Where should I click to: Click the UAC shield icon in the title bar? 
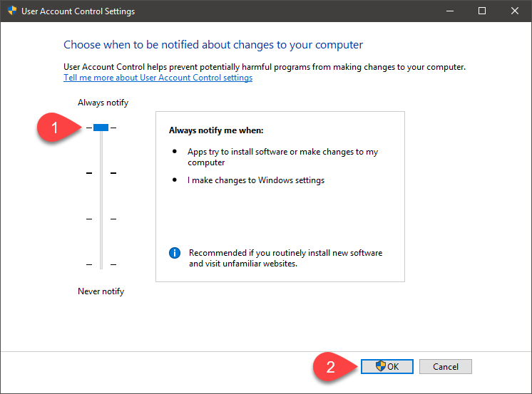point(12,11)
